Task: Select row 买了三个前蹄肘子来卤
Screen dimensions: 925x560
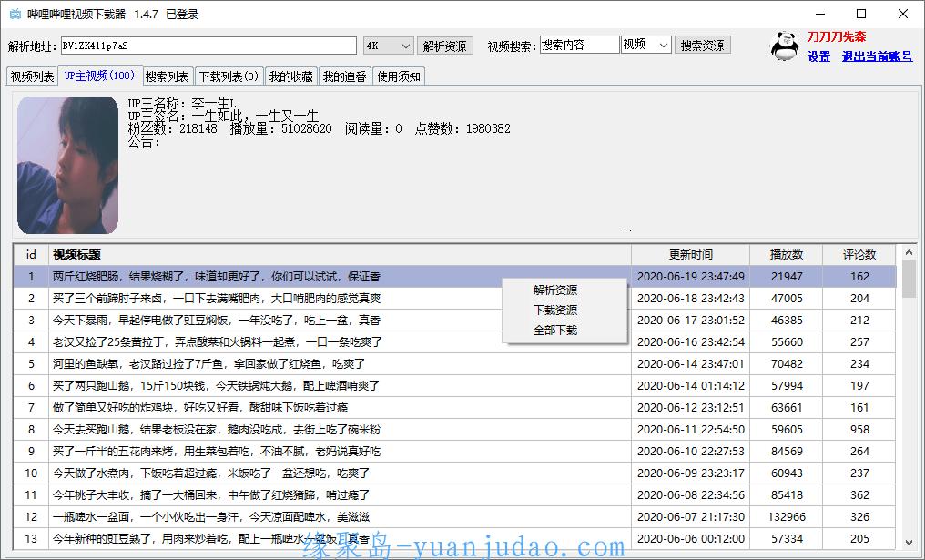Action: coord(455,298)
